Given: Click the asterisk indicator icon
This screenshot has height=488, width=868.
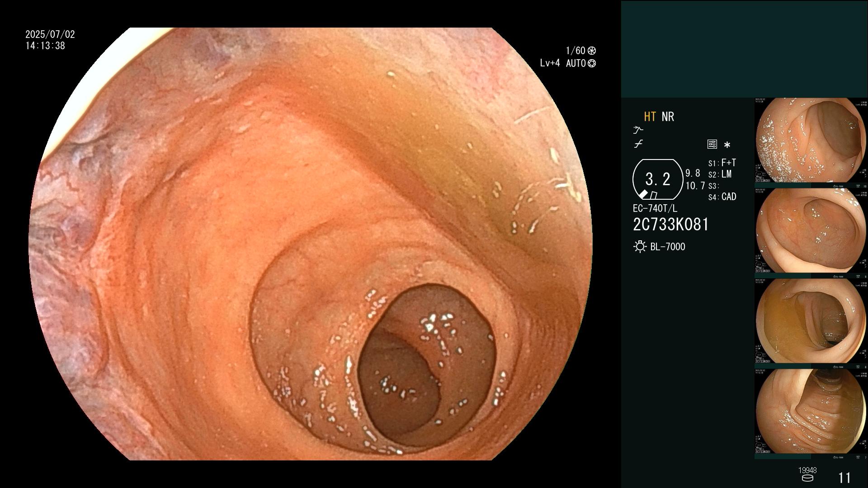Looking at the screenshot, I should (727, 145).
